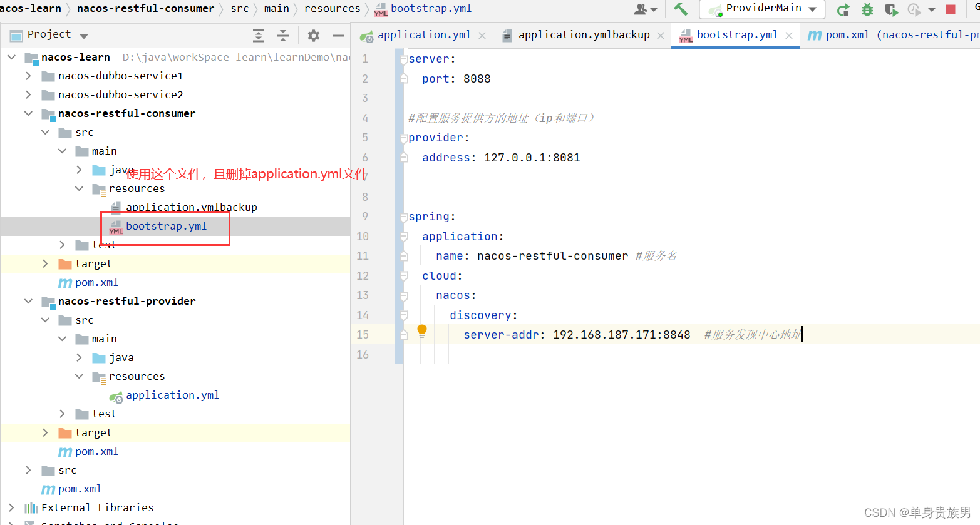
Task: Close the application.ymlbackup editor tab
Action: click(x=661, y=36)
